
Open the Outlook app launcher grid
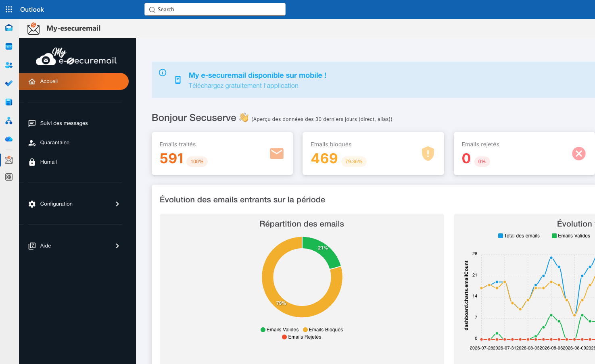click(9, 9)
